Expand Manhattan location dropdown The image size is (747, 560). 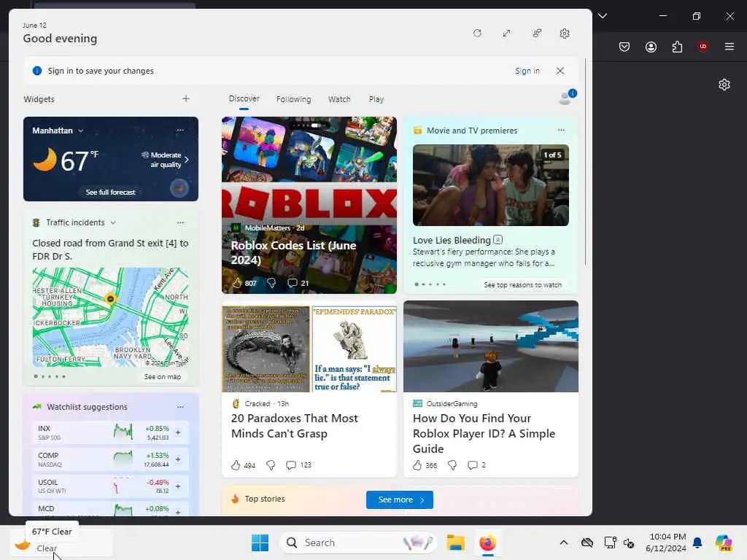click(81, 131)
